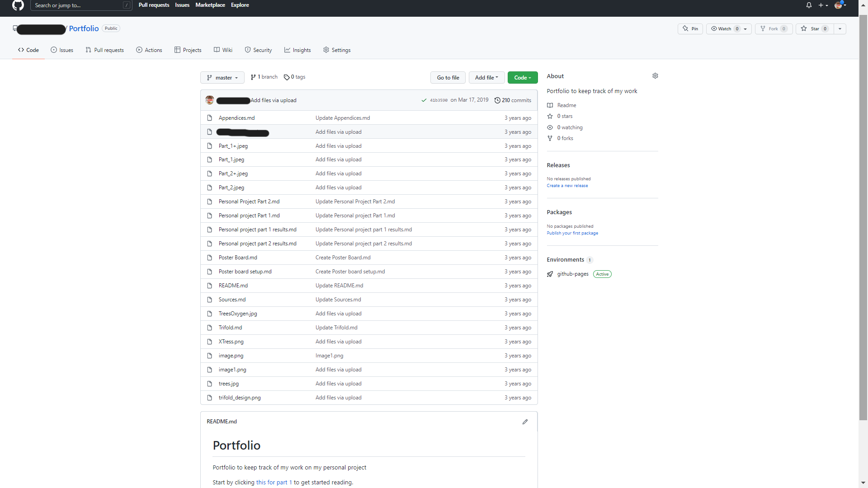View commit history via the 210 commits clock icon

[498, 100]
